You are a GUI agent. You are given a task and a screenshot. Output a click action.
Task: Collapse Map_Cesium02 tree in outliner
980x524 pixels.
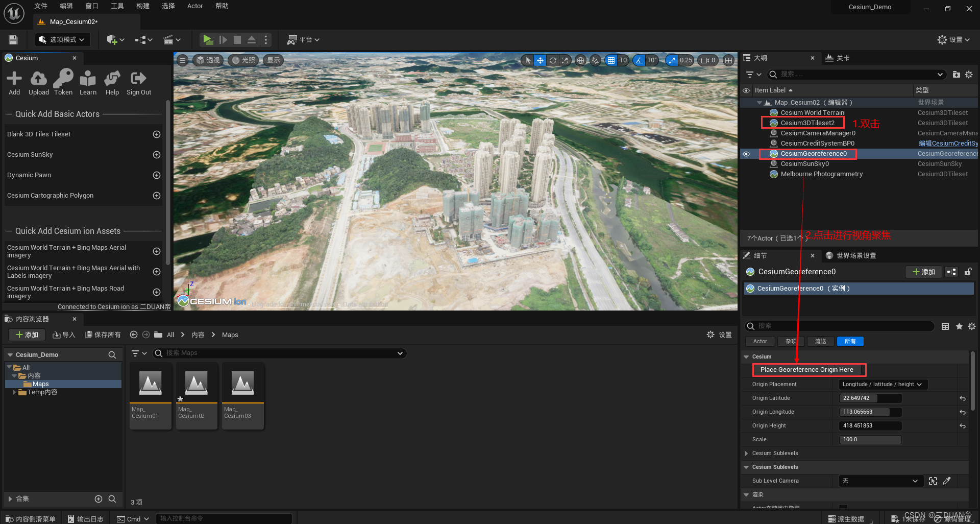[759, 103]
